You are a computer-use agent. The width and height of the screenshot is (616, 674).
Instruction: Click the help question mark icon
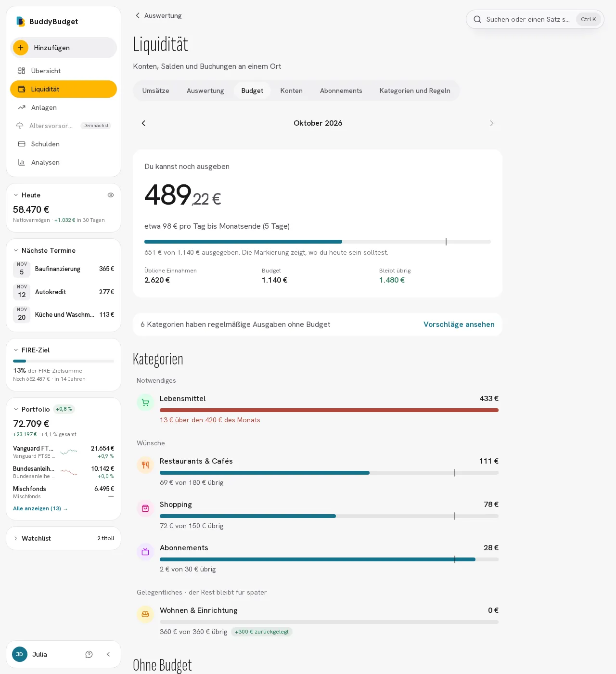click(x=89, y=654)
